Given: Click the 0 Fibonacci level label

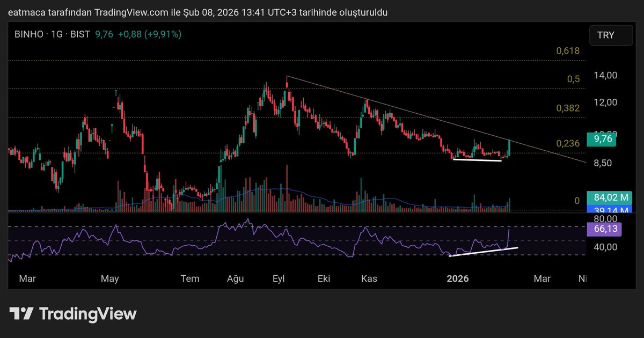Looking at the screenshot, I should click(577, 201).
